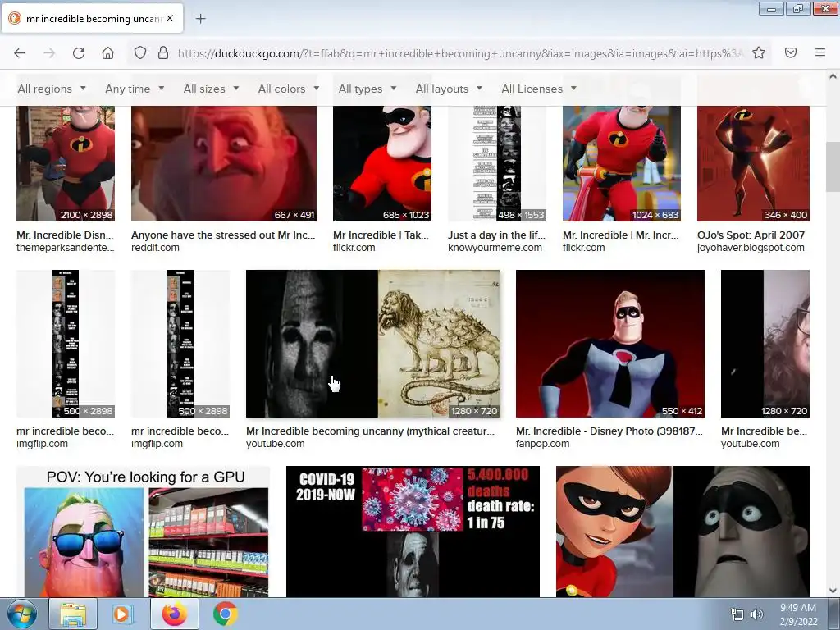Go back to the previous page
This screenshot has width=840, height=630.
pos(20,53)
